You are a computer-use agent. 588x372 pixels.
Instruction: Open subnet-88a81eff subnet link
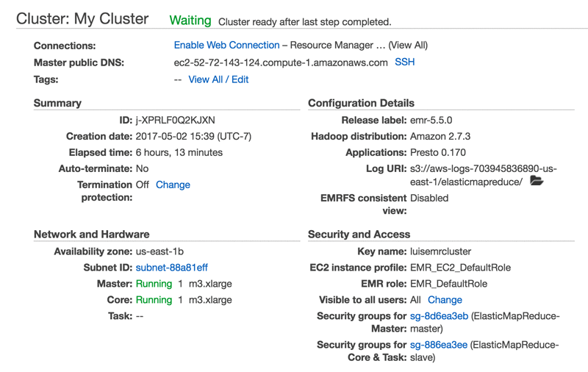click(x=171, y=268)
